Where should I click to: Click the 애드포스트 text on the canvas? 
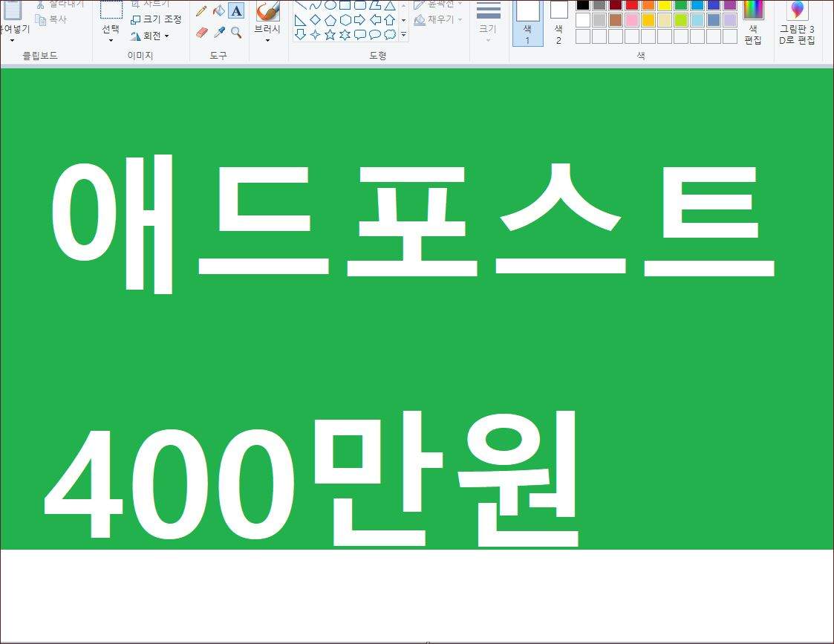pos(413,224)
